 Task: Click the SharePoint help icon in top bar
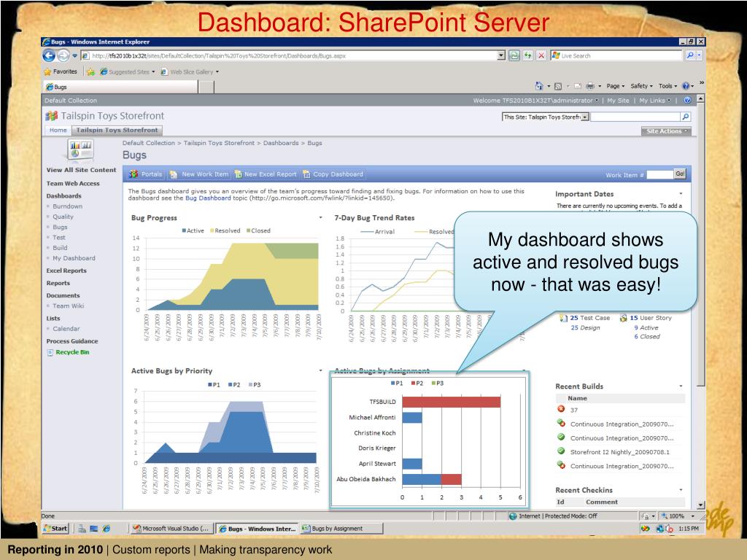[x=687, y=101]
